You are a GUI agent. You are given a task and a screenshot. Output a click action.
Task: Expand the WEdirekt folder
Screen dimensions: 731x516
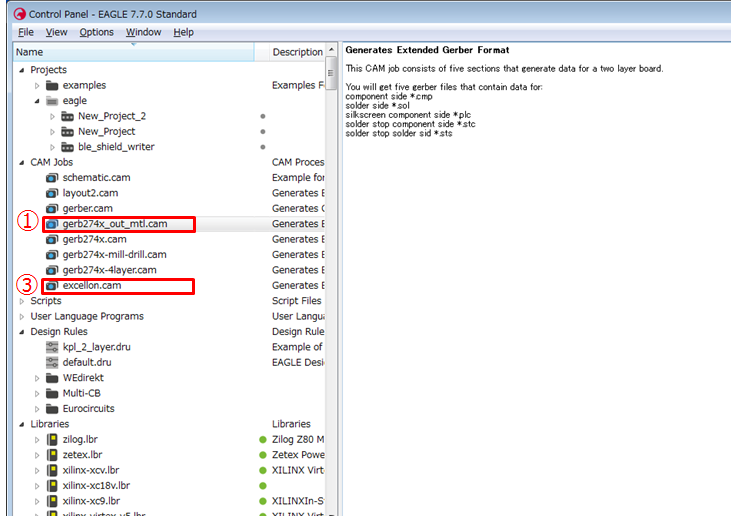point(37,378)
